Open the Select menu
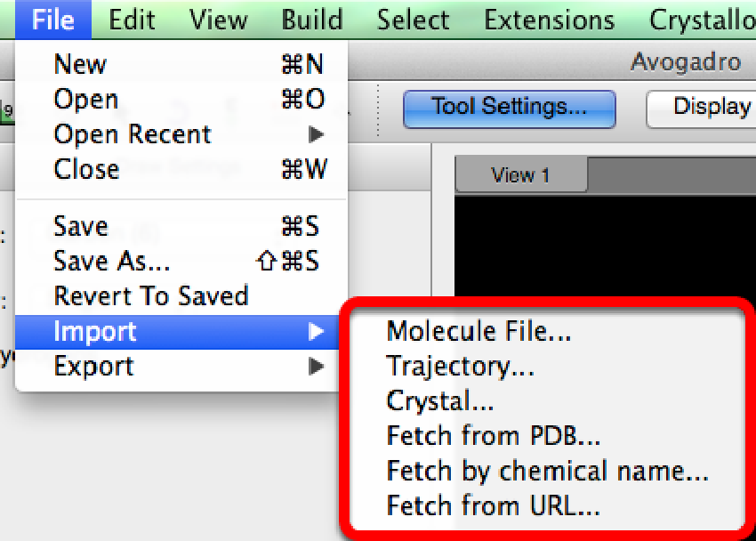The height and width of the screenshot is (541, 756). tap(413, 20)
